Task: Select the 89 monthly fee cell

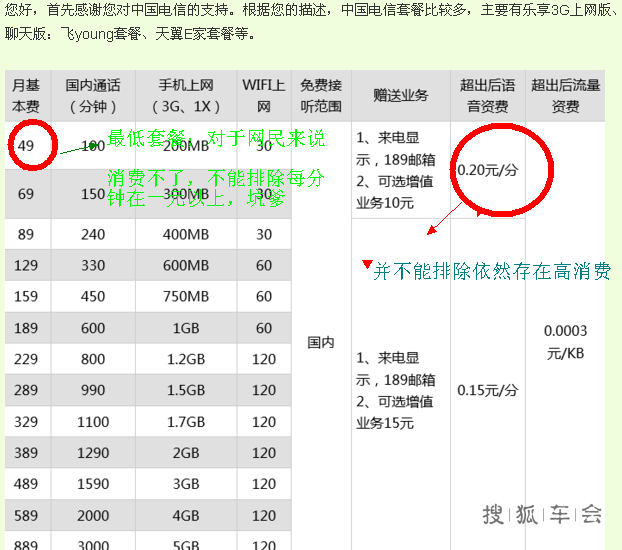Action: (x=28, y=234)
